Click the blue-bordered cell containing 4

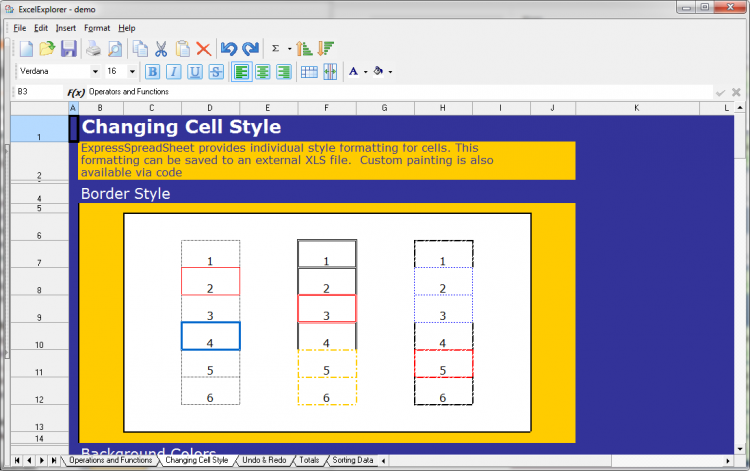[210, 336]
